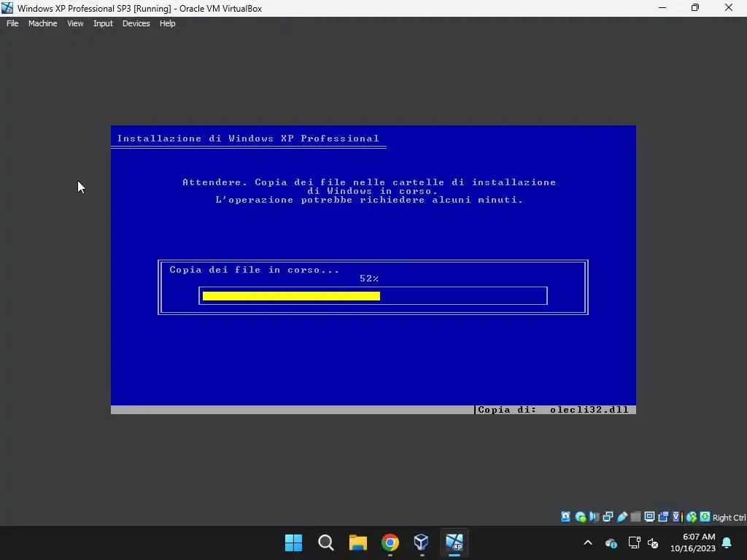The image size is (747, 560).
Task: Open the Windows Start menu
Action: pyautogui.click(x=293, y=542)
